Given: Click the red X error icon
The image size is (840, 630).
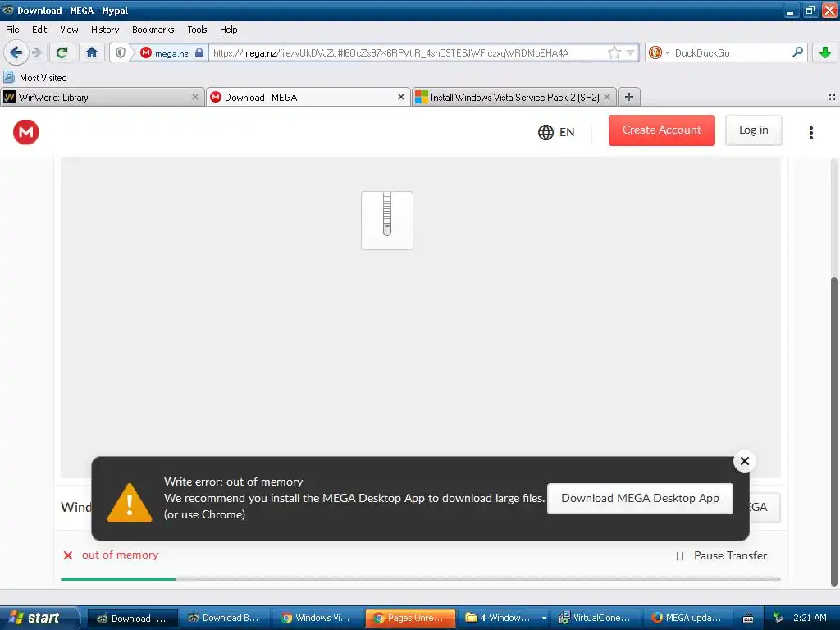Looking at the screenshot, I should click(x=68, y=555).
